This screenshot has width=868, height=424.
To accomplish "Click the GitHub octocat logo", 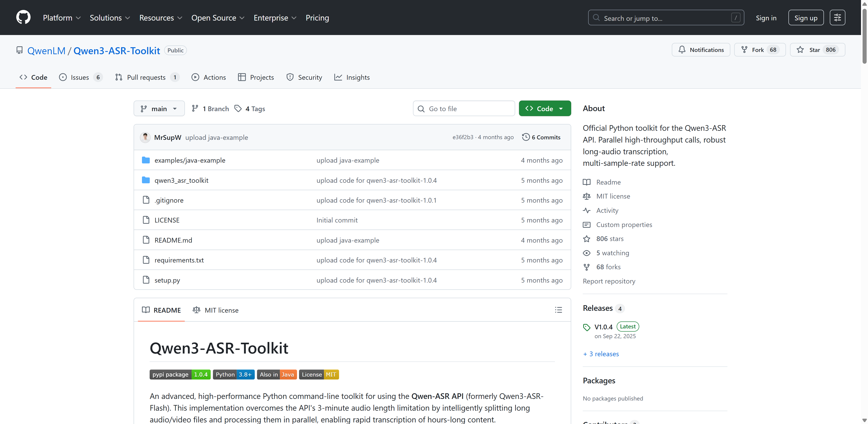I will click(x=23, y=18).
